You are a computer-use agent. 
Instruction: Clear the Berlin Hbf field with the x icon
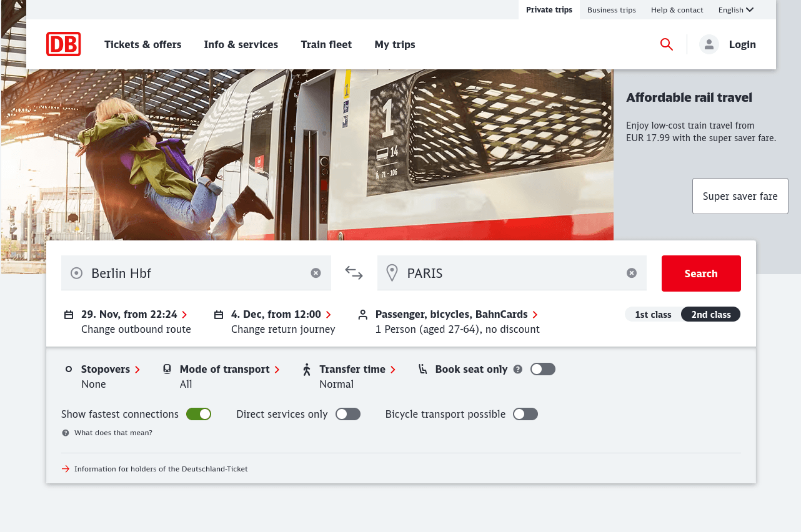[x=316, y=273]
